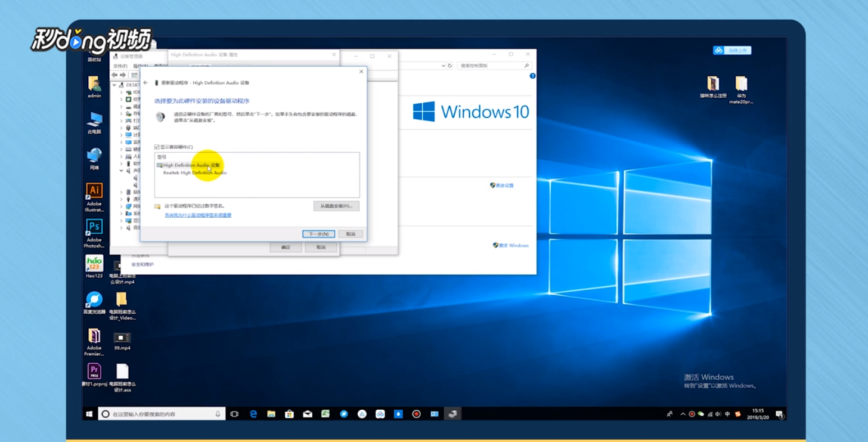Viewport: 868px width, 442px height.
Task: Open the address bar history dropdown
Action: click(444, 66)
